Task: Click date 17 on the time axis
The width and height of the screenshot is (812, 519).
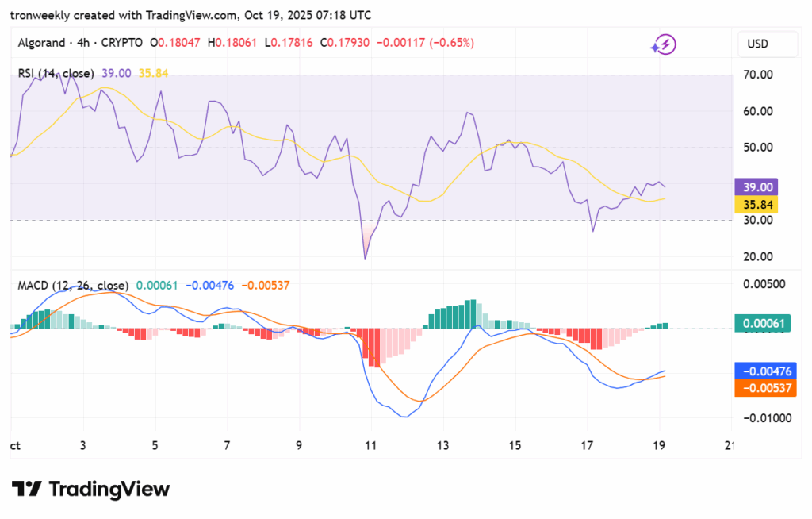Action: pos(587,446)
